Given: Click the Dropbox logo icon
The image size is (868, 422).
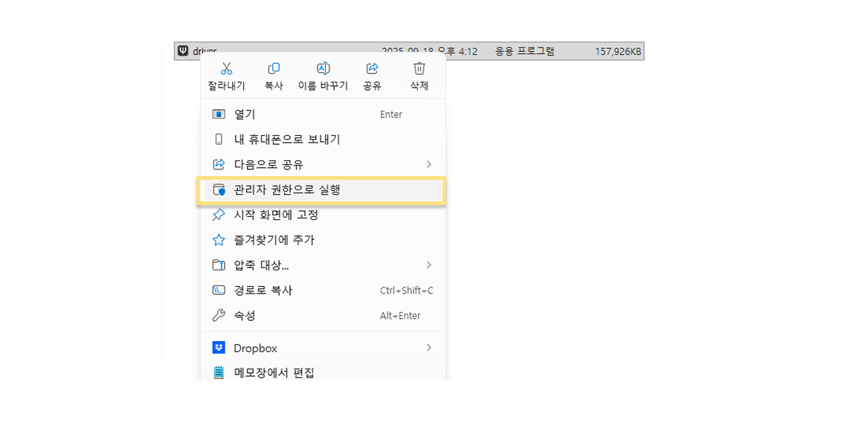Looking at the screenshot, I should pos(219,348).
